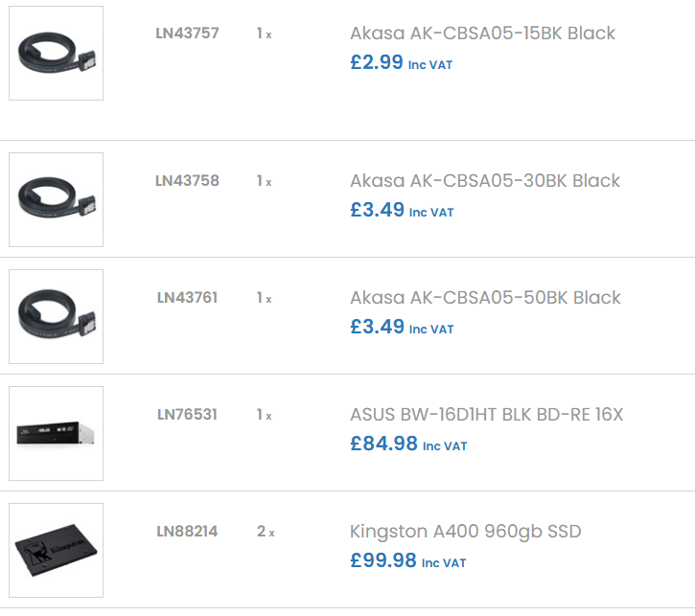695x616 pixels.
Task: Visit the Kingston A400 960gb SSD link
Action: coord(465,532)
